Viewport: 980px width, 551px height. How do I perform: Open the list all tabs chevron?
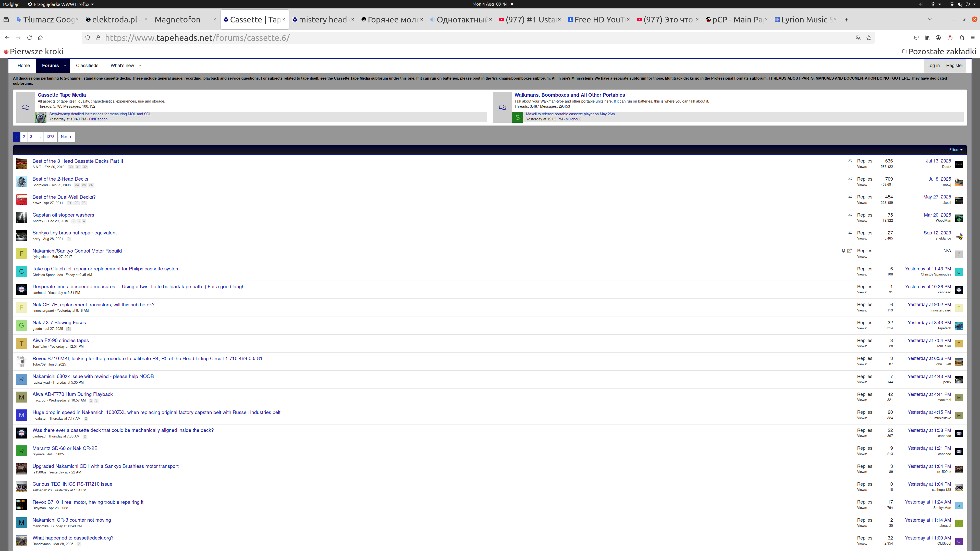pyautogui.click(x=930, y=19)
